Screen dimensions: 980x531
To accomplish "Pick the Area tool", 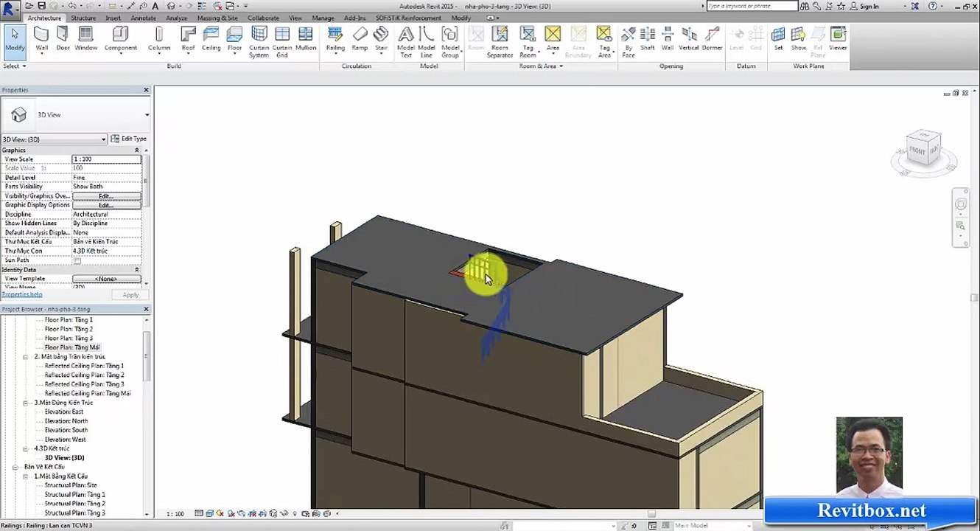I will click(553, 40).
